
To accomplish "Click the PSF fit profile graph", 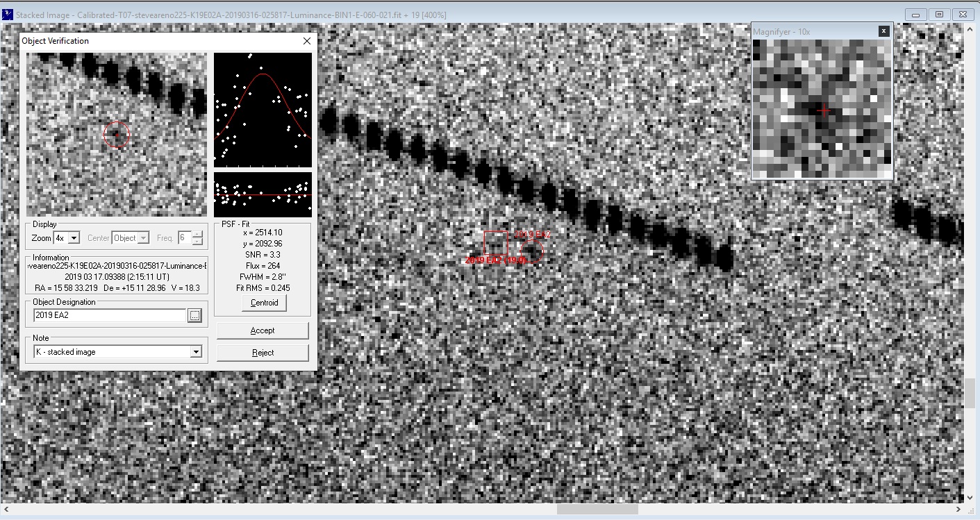I will tap(263, 110).
